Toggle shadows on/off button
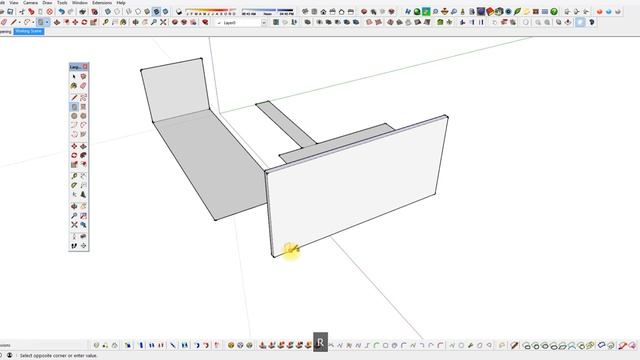The image size is (640, 360). tap(179, 12)
